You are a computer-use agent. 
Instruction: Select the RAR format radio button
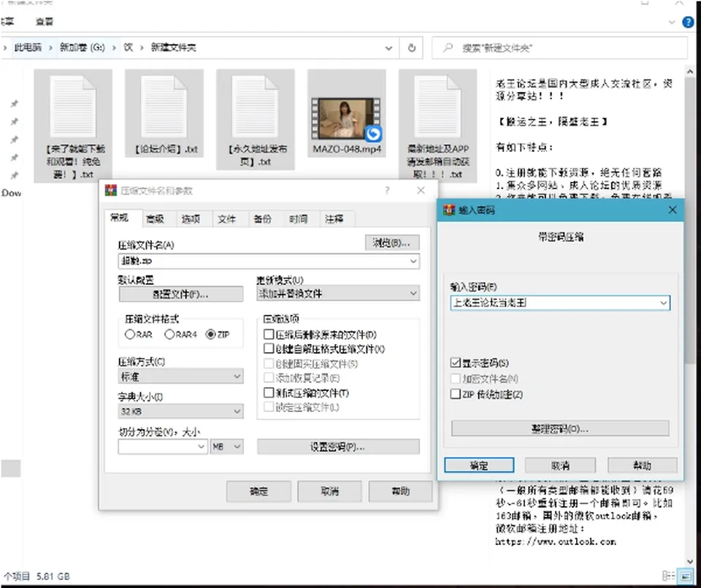tap(130, 334)
